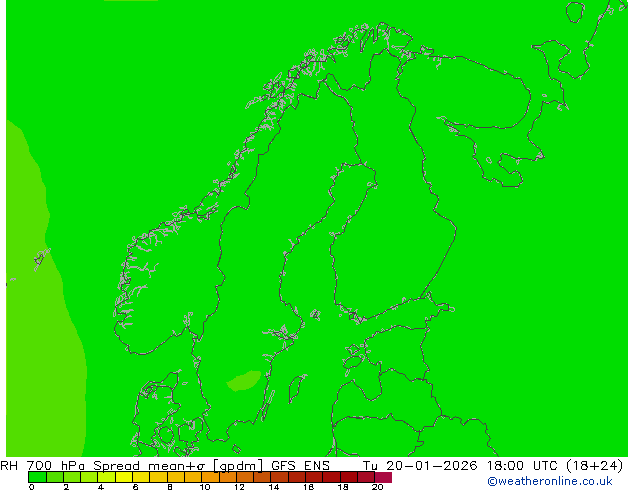Click the weatheronline.co.uk copyright link
The image size is (634, 490).
(550, 481)
